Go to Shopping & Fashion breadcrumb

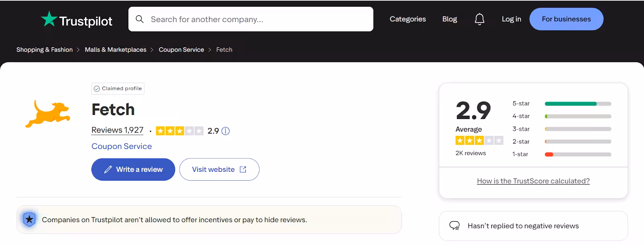click(x=45, y=50)
